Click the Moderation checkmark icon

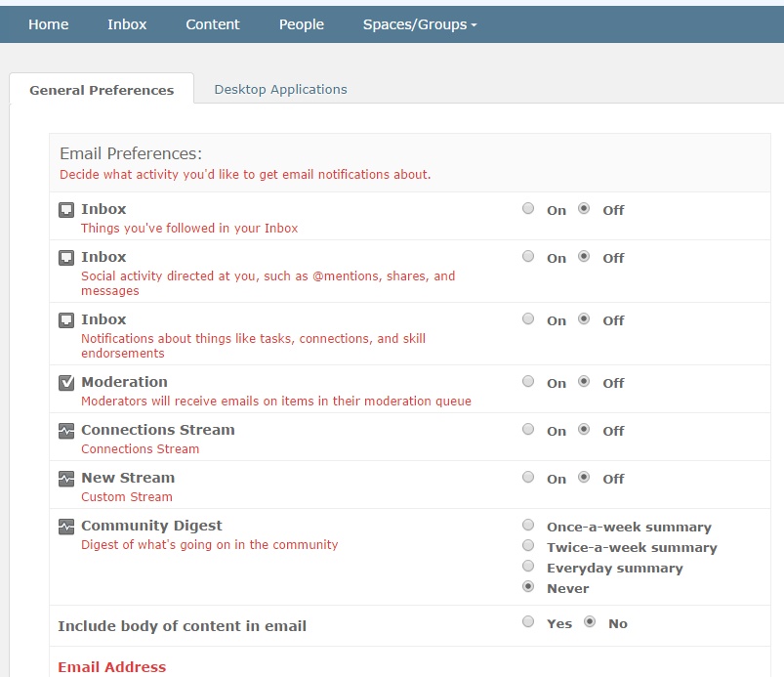[66, 383]
